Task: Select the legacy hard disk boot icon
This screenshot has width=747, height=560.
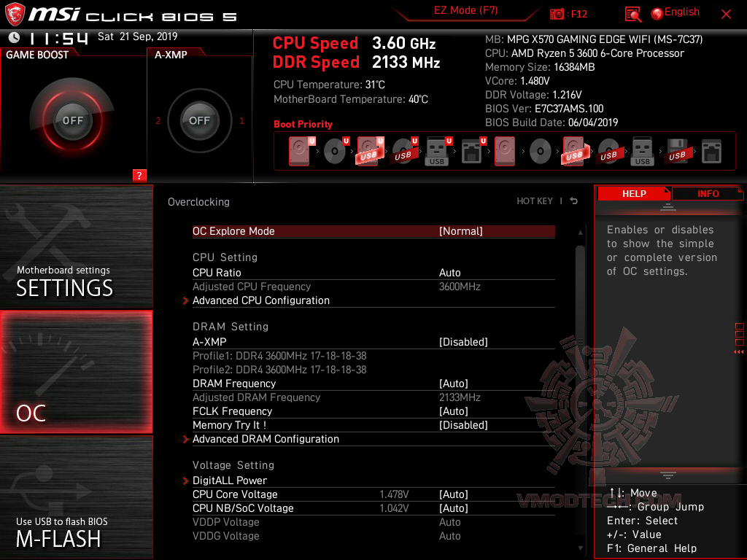Action: point(505,152)
